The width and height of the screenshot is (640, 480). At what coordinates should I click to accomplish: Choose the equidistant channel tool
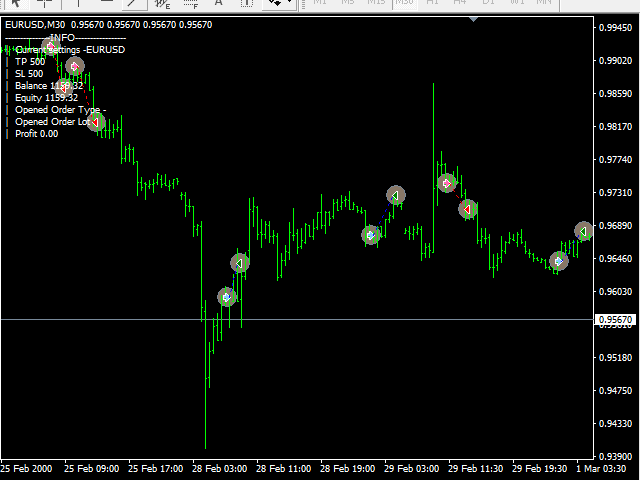click(x=160, y=4)
